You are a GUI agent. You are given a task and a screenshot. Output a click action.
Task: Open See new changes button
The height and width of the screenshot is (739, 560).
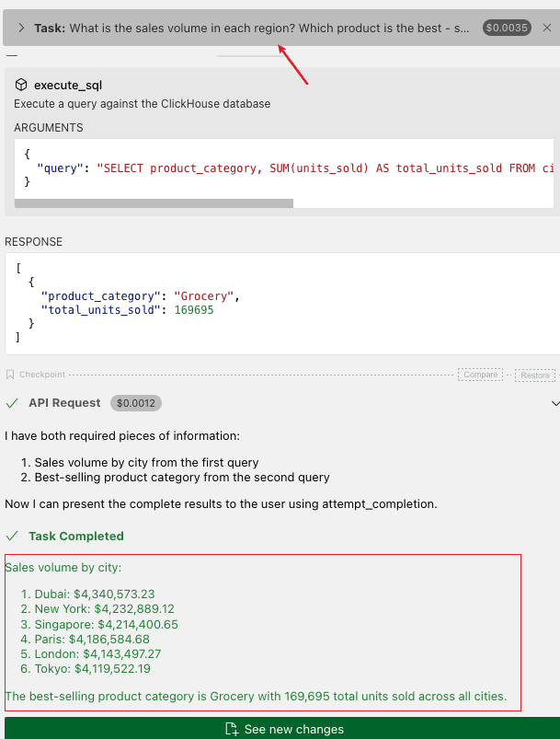(284, 728)
